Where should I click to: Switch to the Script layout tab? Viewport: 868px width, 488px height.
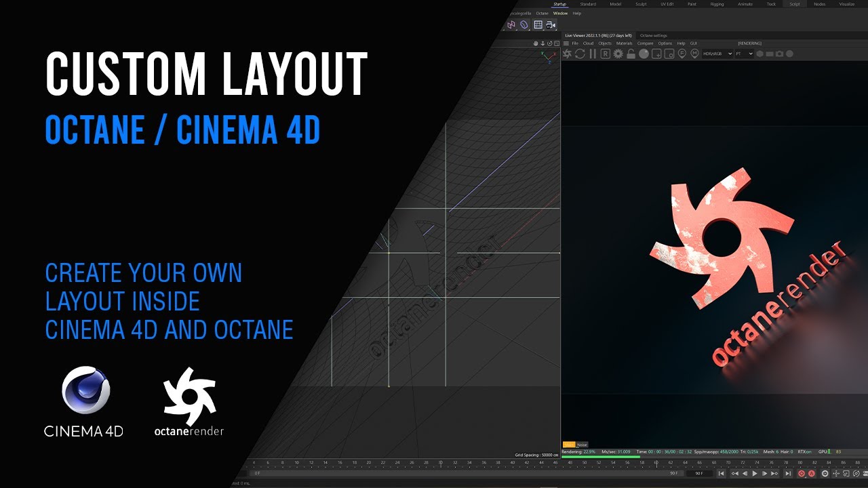[x=794, y=4]
